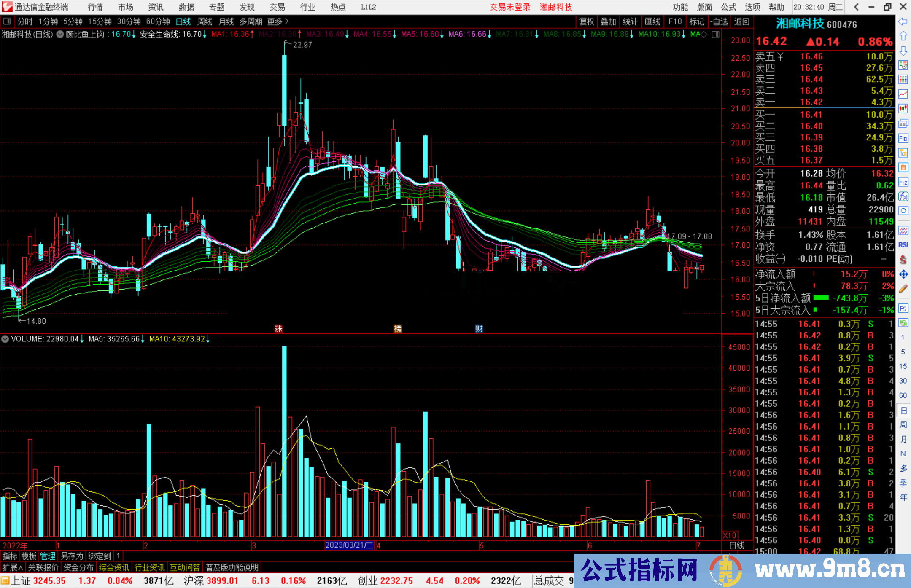Select the pencil drawing tool icon
This screenshot has height=588, width=911.
pyautogui.click(x=903, y=289)
